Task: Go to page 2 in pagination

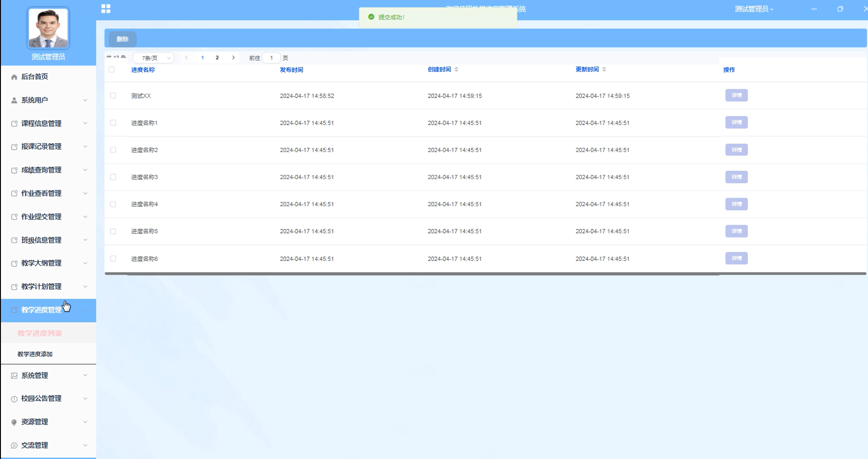Action: click(217, 58)
